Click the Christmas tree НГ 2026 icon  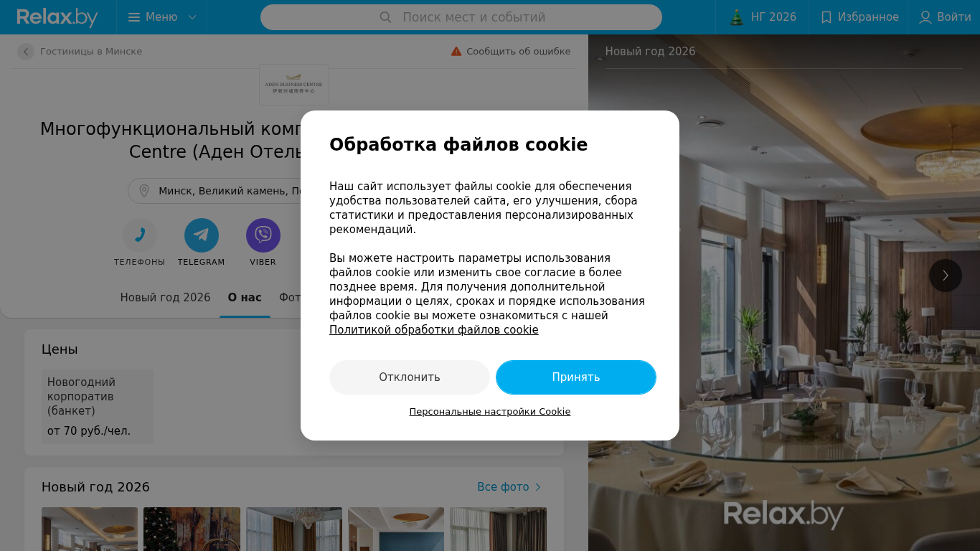coord(737,17)
